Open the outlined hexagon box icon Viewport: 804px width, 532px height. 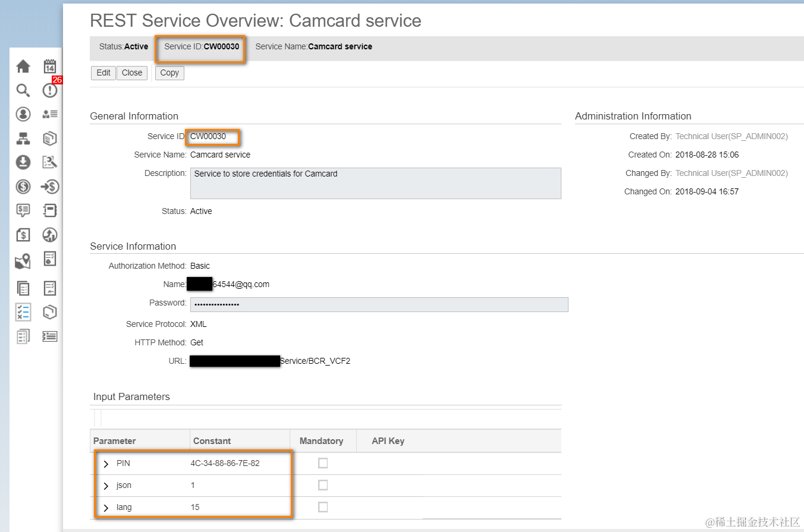(x=50, y=312)
